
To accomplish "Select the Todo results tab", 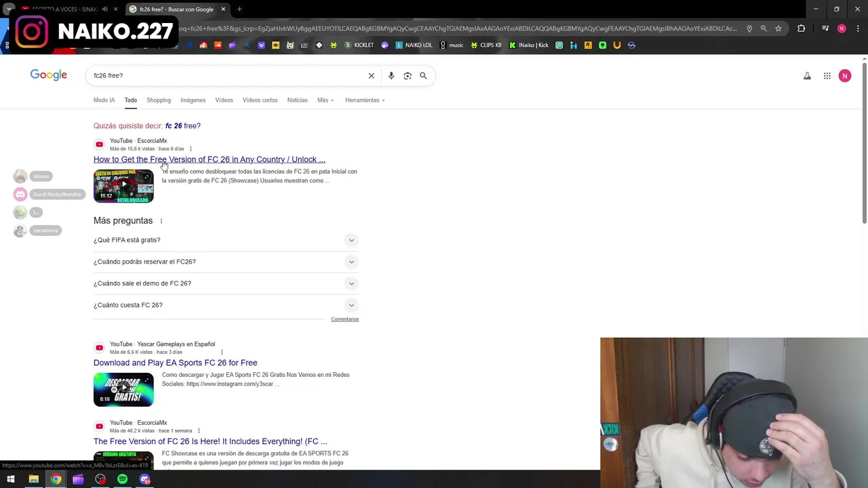I will (130, 100).
